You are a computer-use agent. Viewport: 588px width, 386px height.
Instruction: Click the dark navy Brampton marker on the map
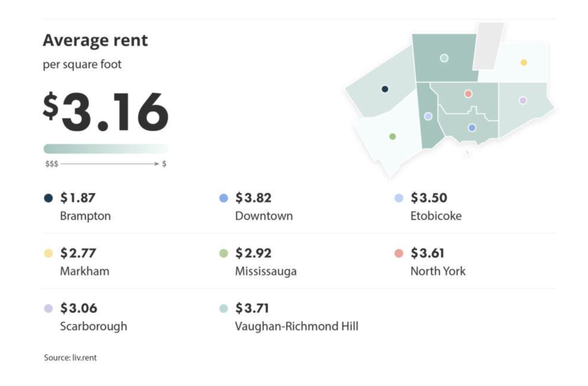pyautogui.click(x=385, y=89)
